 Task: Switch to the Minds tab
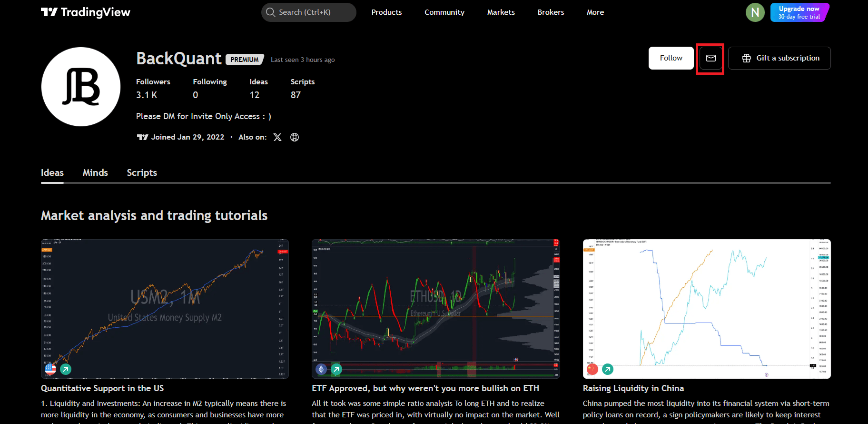coord(95,172)
